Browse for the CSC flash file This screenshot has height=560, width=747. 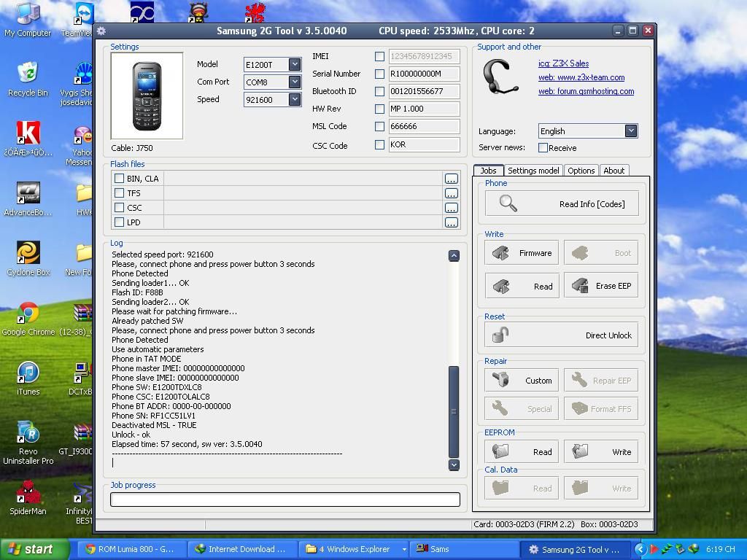(x=451, y=208)
